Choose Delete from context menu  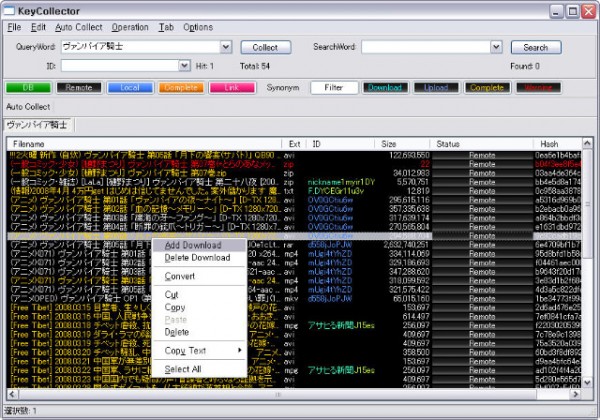pos(199,332)
